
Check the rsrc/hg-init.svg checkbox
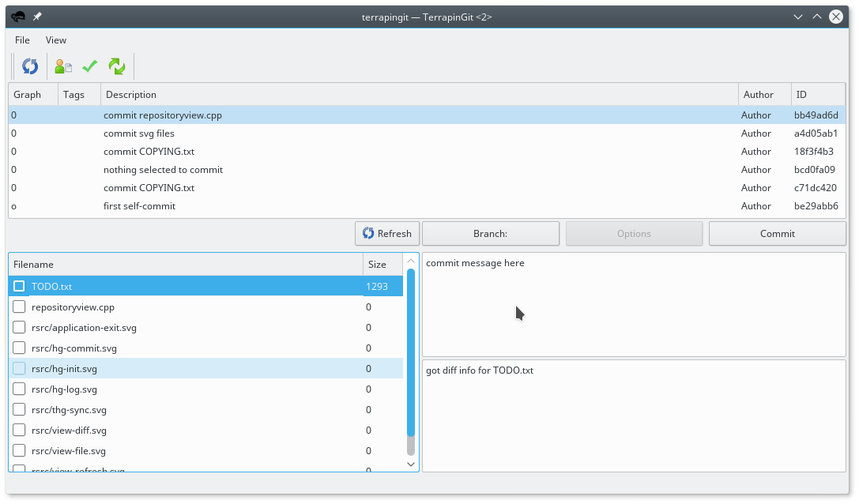point(19,369)
